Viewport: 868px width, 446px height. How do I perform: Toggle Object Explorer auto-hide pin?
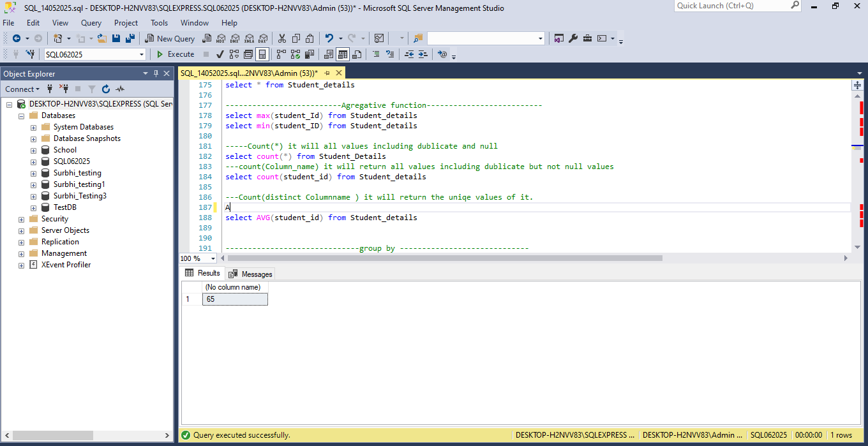point(156,74)
